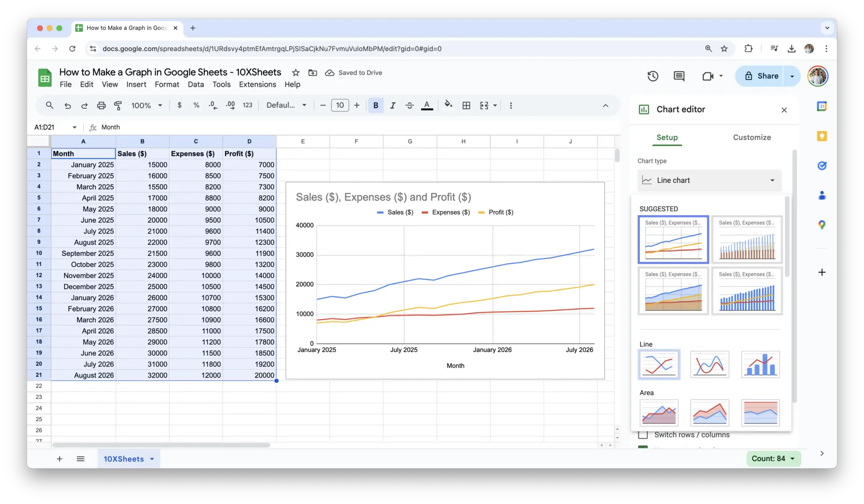Viewport: 864px width, 504px height.
Task: Open the File menu
Action: [x=66, y=84]
